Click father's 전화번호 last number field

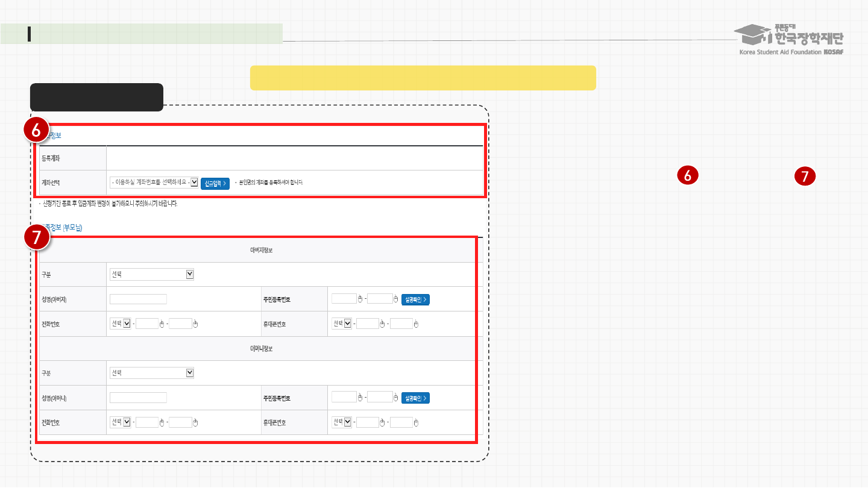point(181,324)
